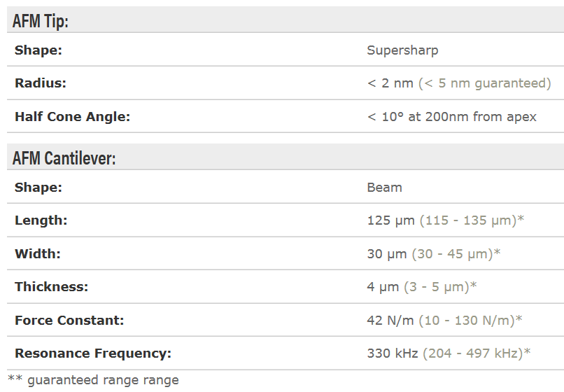Click the 330 kHz resonance frequency value
This screenshot has height=392, width=564.
393,353
